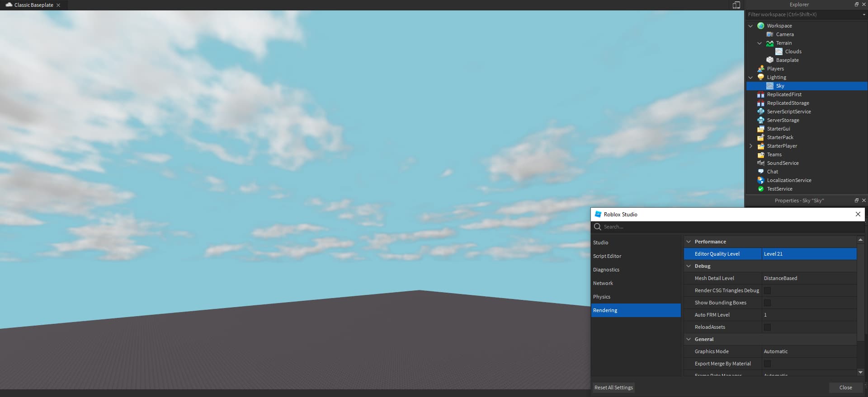Enable Export Merge By Material checkbox
Image resolution: width=868 pixels, height=397 pixels.
coord(767,364)
